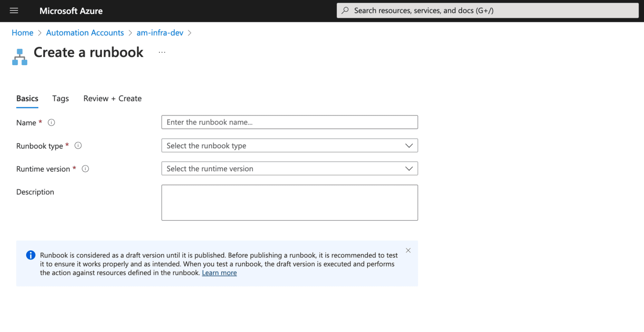Screen dimensions: 644x332
Task: Open the Learn more link
Action: (219, 273)
